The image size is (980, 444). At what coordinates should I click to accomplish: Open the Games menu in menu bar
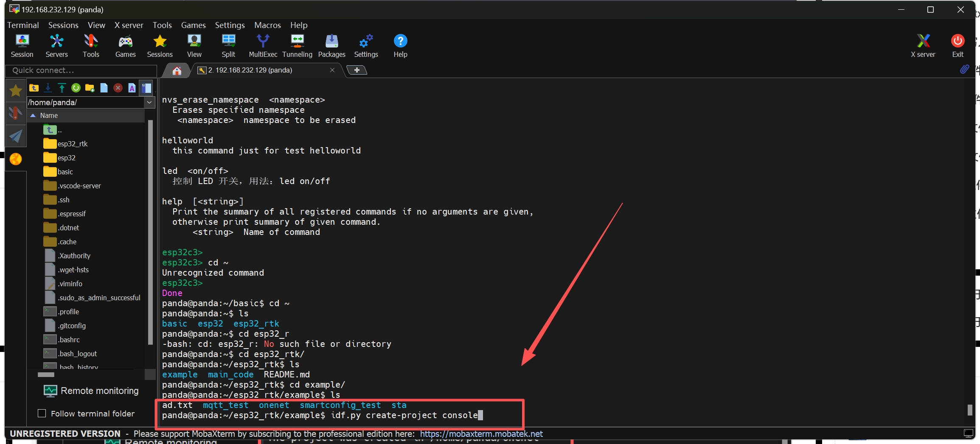pos(193,25)
